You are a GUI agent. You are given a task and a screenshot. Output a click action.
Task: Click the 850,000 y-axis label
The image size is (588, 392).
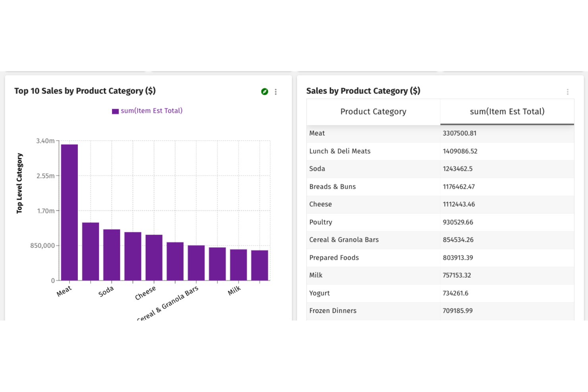tap(43, 246)
